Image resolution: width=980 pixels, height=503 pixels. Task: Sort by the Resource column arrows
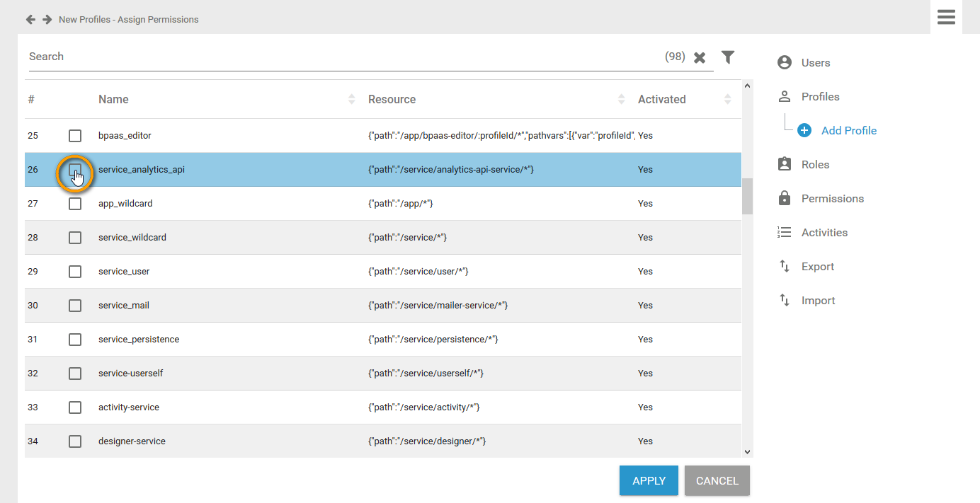(x=622, y=100)
